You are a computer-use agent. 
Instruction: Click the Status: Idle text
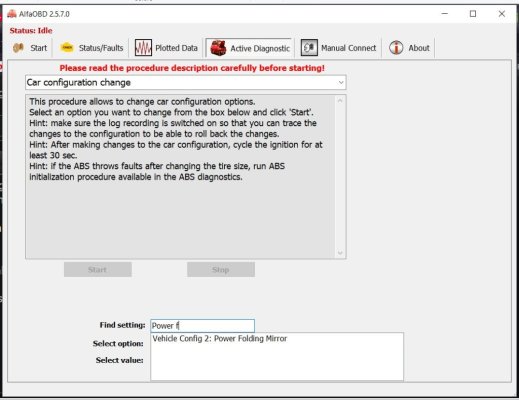pyautogui.click(x=31, y=31)
